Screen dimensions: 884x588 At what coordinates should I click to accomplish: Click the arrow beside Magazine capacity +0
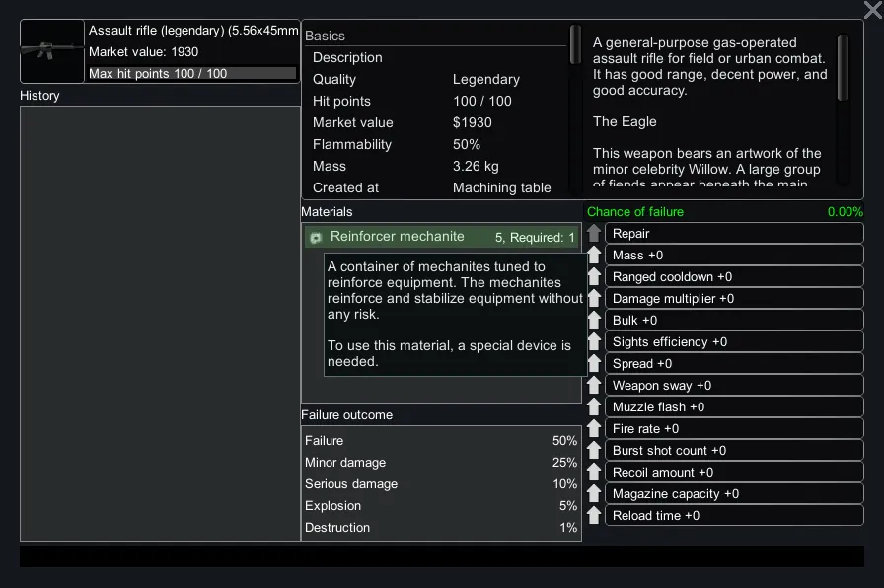point(594,494)
